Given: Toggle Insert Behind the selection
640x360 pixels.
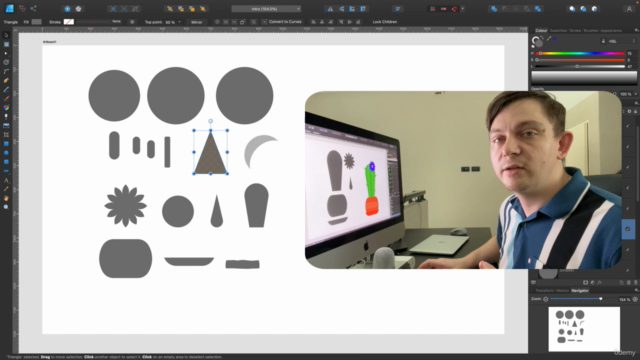Looking at the screenshot, I should tap(572, 9).
